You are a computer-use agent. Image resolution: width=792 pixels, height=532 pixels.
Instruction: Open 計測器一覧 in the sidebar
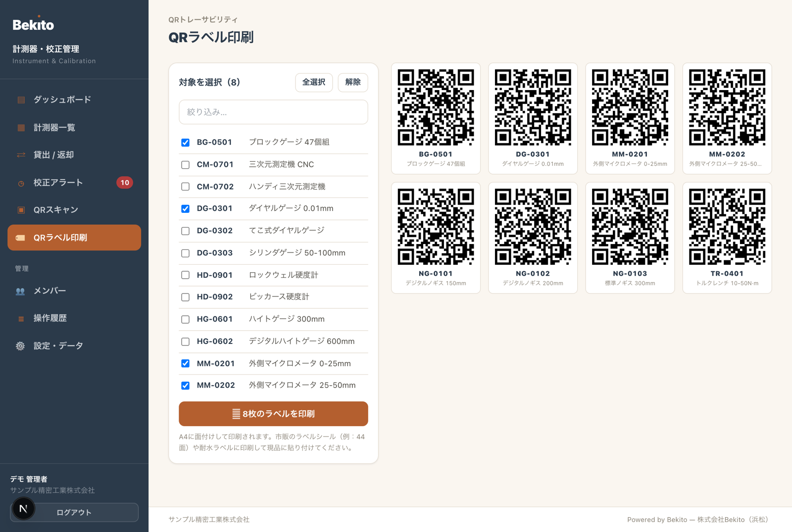coord(74,128)
